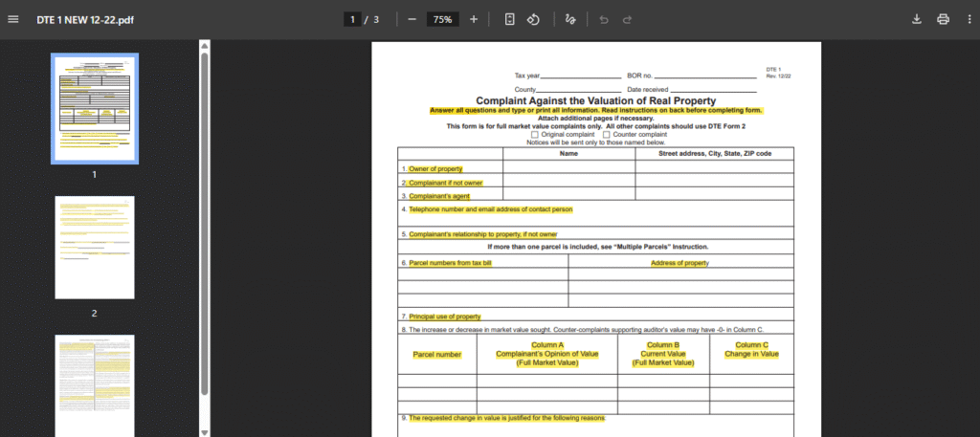Image resolution: width=980 pixels, height=437 pixels.
Task: Click the Tax year blank line
Action: pos(581,76)
